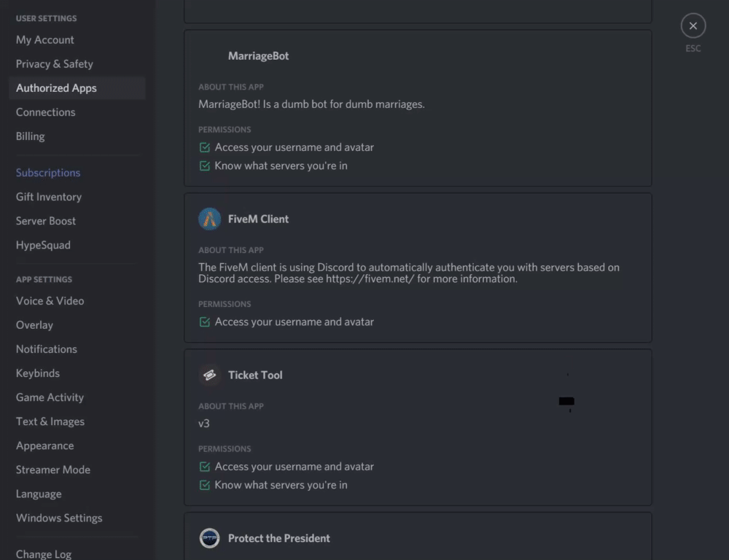The height and width of the screenshot is (560, 729).
Task: Click MarriageBot know servers permission checkmark
Action: point(205,166)
